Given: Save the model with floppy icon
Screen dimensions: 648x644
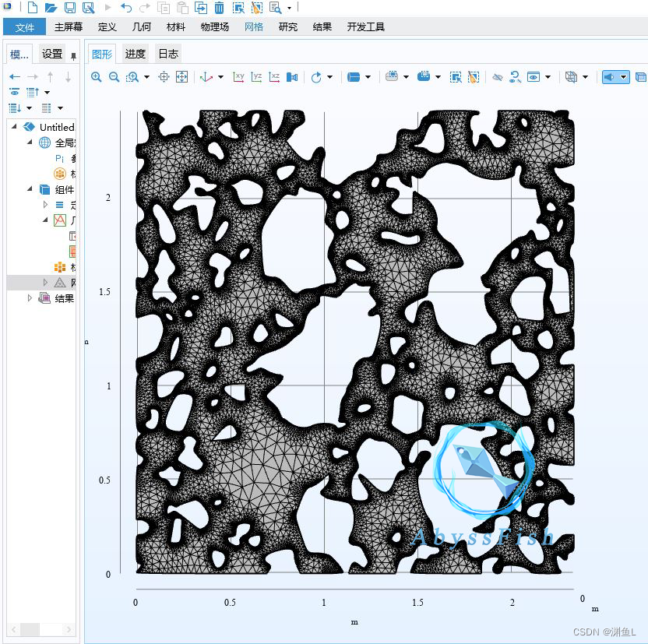Looking at the screenshot, I should click(70, 8).
